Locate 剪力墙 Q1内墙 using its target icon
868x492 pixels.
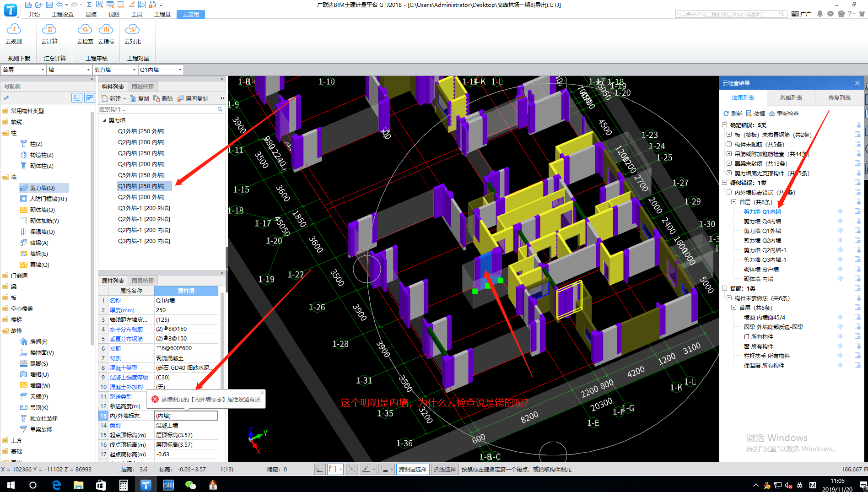840,211
